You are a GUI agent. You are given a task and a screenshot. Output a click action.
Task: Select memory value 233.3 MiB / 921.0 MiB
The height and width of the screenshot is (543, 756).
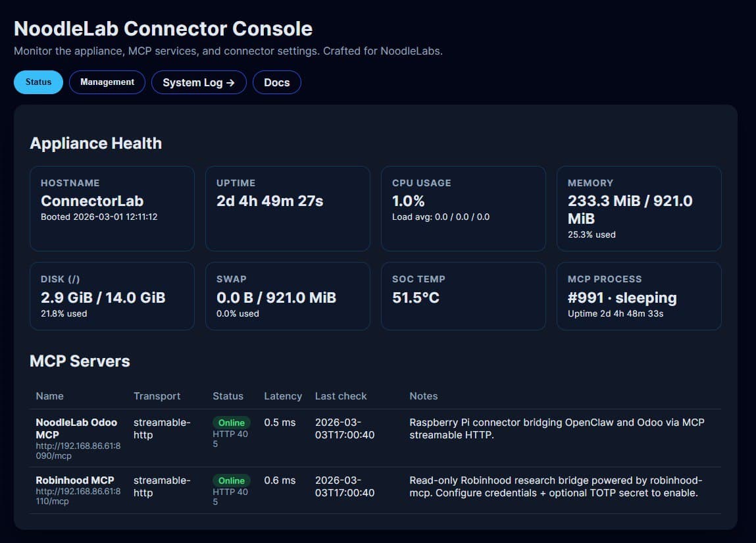point(630,209)
